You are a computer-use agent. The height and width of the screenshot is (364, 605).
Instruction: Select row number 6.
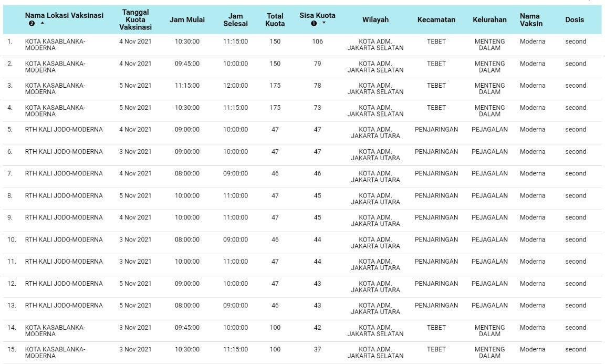click(x=10, y=151)
